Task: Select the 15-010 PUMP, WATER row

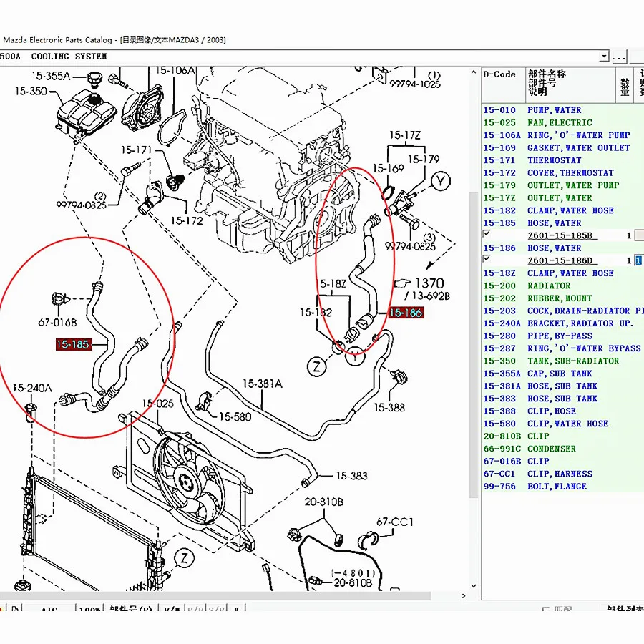Action: click(x=562, y=110)
